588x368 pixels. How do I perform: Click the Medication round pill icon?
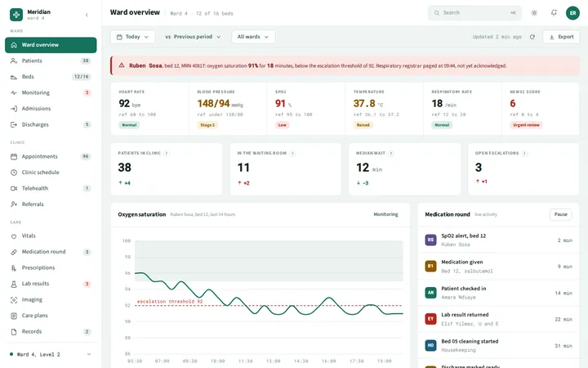(14, 252)
